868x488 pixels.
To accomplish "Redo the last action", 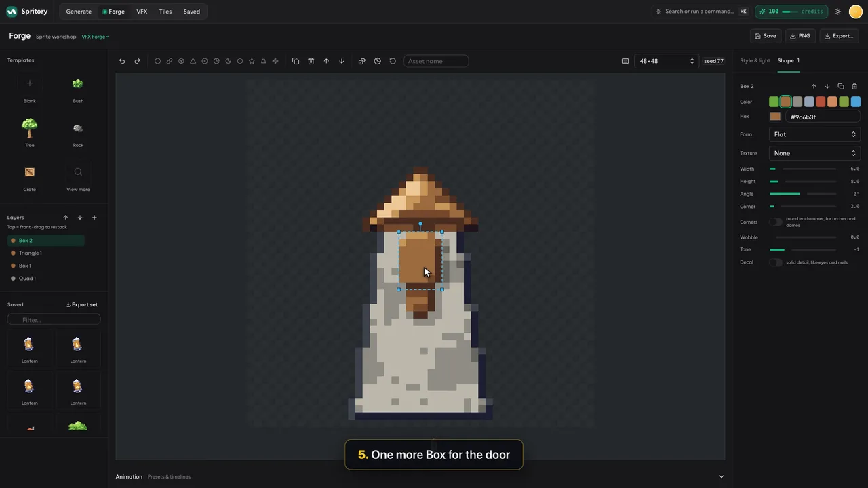I will pos(138,61).
